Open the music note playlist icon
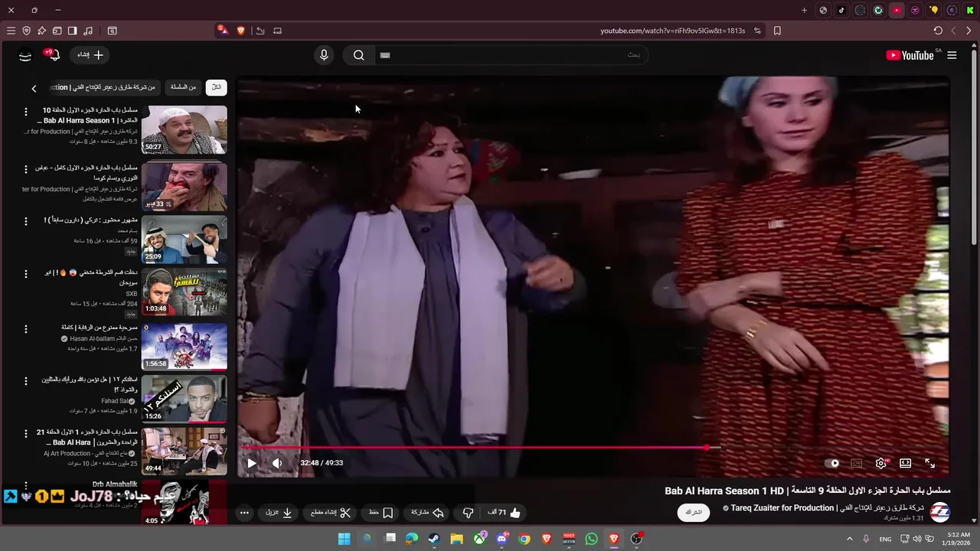This screenshot has width=980, height=551. 88,31
